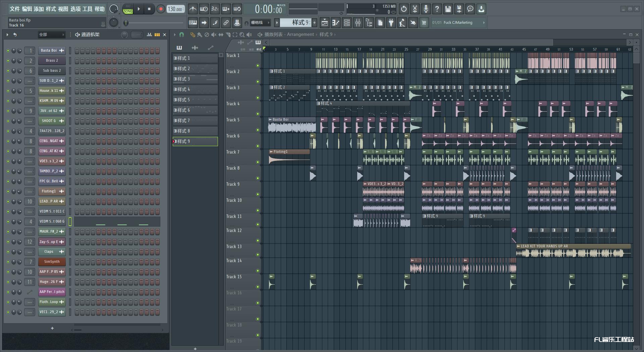Open channel rack options arrow menu
644x352 pixels.
pyautogui.click(x=7, y=35)
